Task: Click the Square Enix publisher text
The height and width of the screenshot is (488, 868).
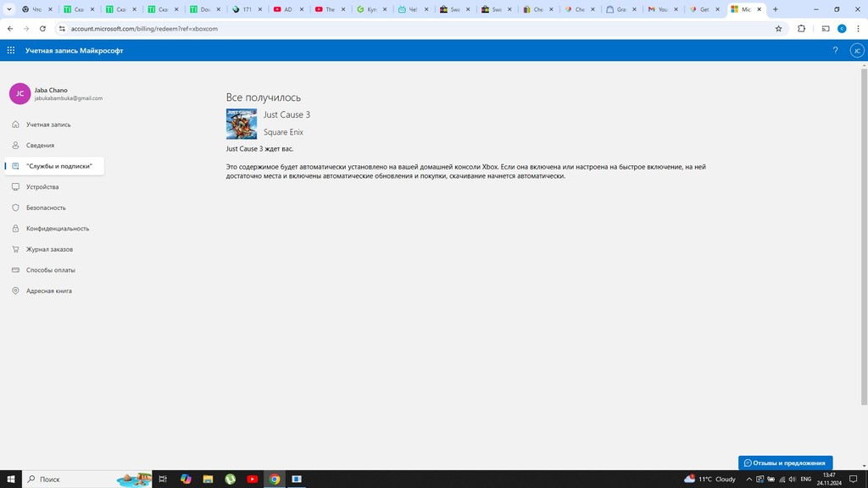Action: click(283, 131)
